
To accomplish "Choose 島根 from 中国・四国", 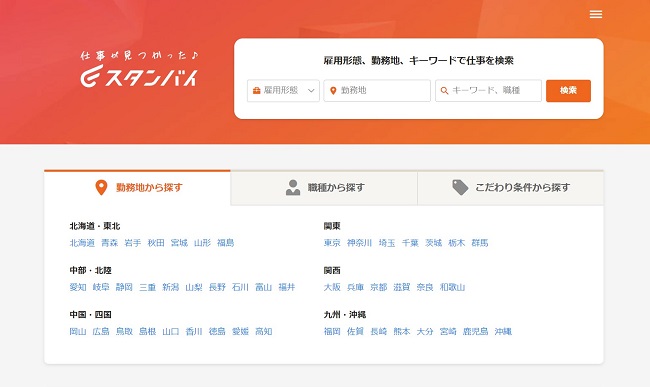I will 148,331.
